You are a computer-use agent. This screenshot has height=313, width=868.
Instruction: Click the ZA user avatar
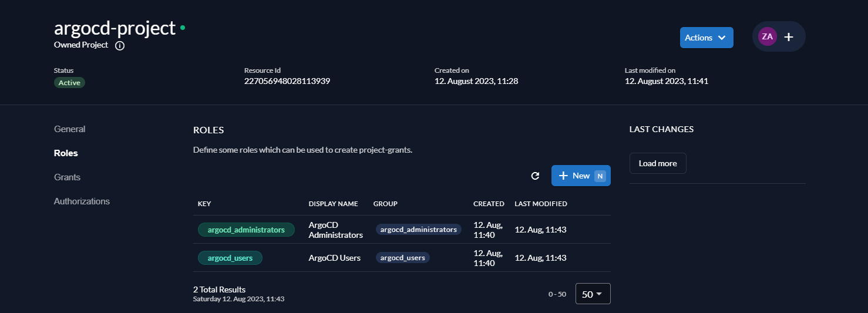pos(767,36)
